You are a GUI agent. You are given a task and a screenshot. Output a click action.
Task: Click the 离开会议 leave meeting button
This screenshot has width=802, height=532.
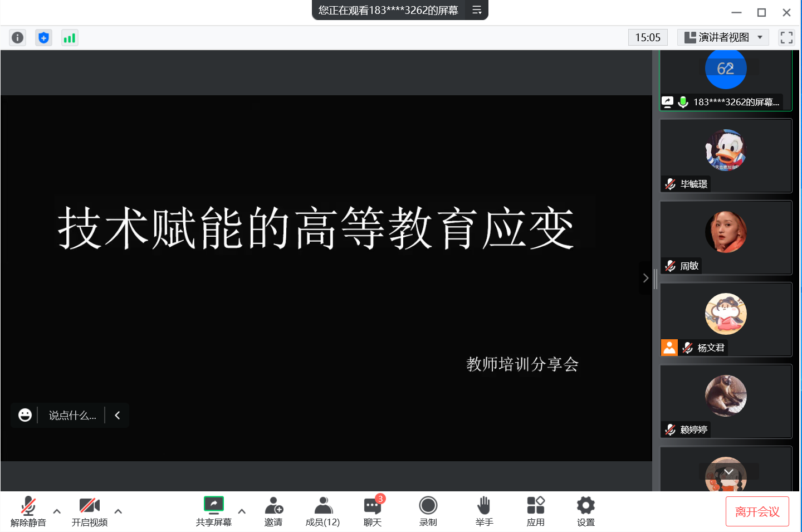click(x=757, y=511)
